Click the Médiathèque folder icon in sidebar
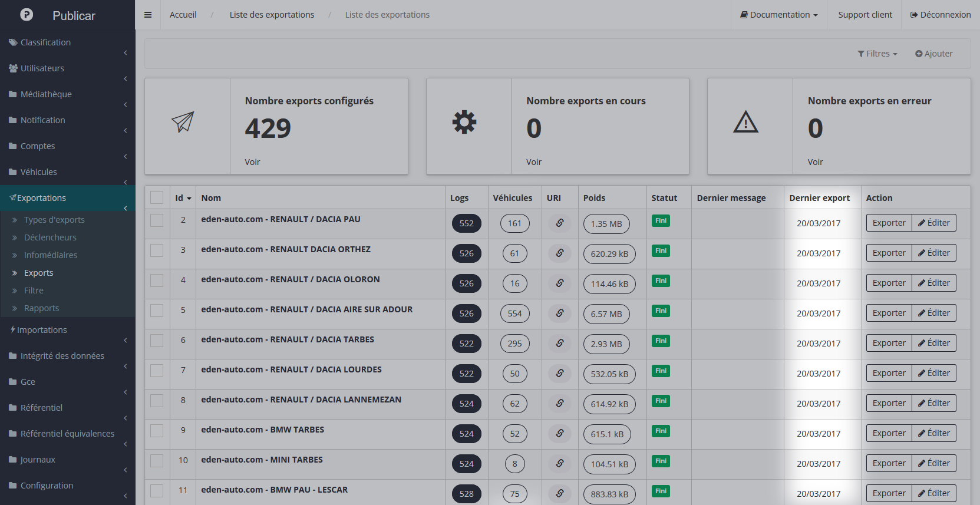 click(13, 94)
